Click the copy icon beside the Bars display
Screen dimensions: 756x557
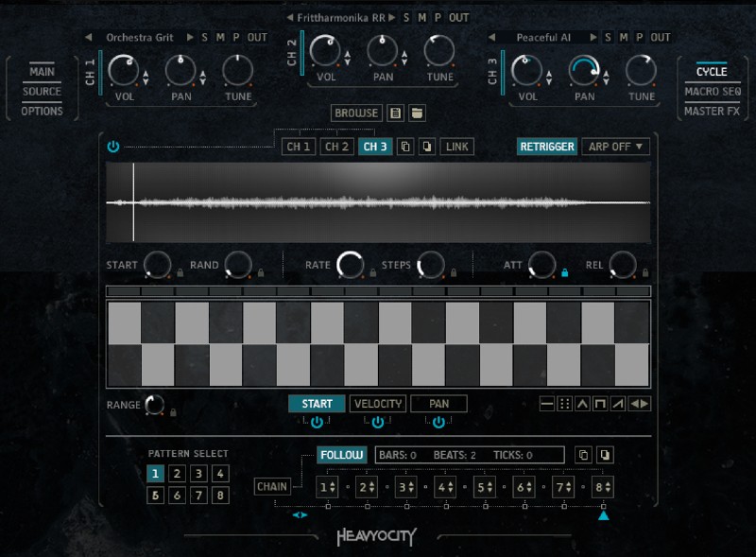583,455
